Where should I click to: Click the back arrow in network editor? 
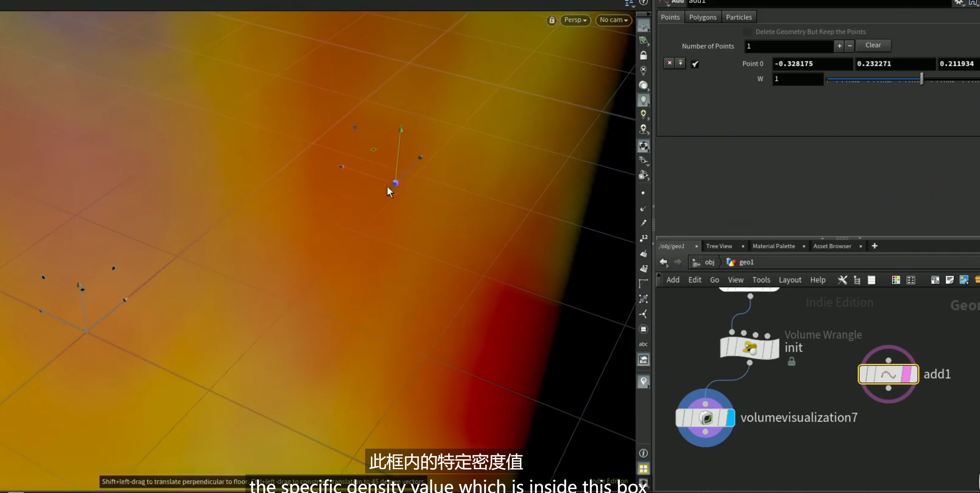coord(663,262)
